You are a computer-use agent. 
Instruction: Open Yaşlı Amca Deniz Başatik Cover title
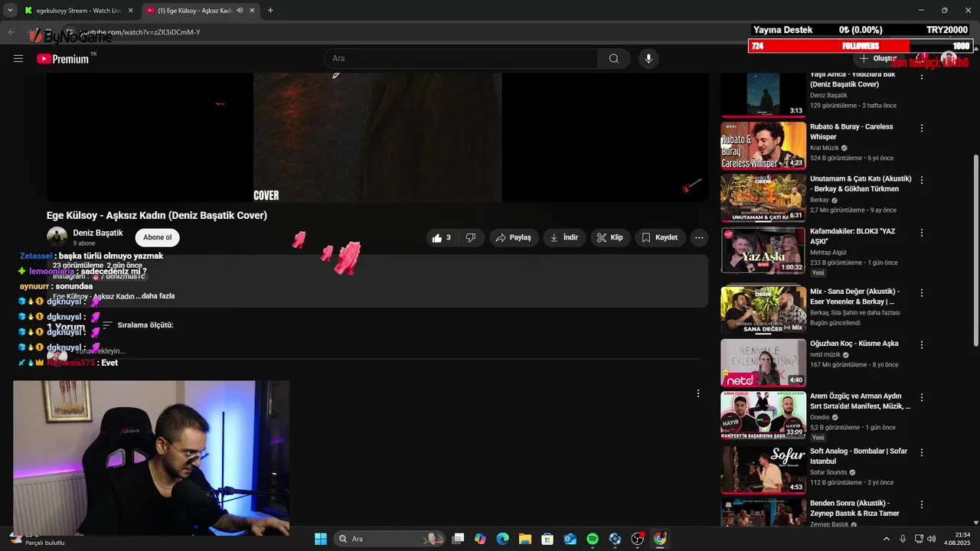[853, 79]
